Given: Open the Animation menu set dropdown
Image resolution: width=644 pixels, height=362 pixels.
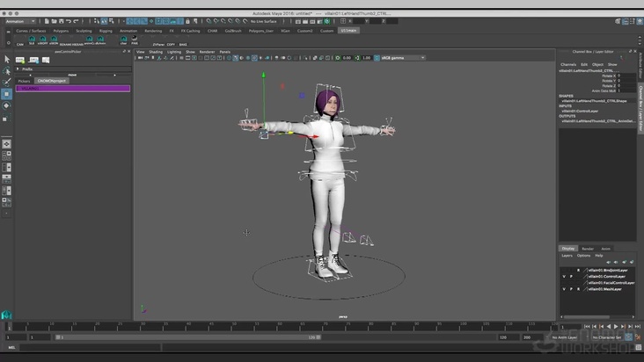Looking at the screenshot, I should 20,21.
